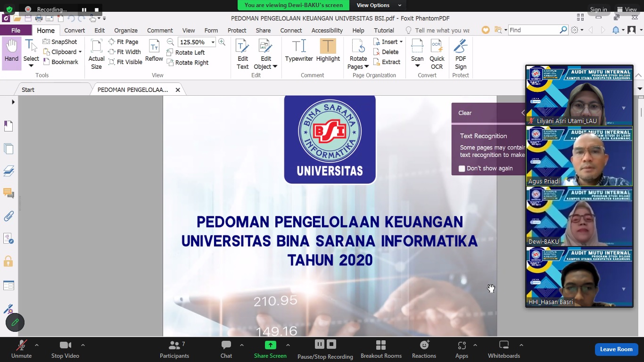Expand the Select tool dropdown

pyautogui.click(x=31, y=66)
